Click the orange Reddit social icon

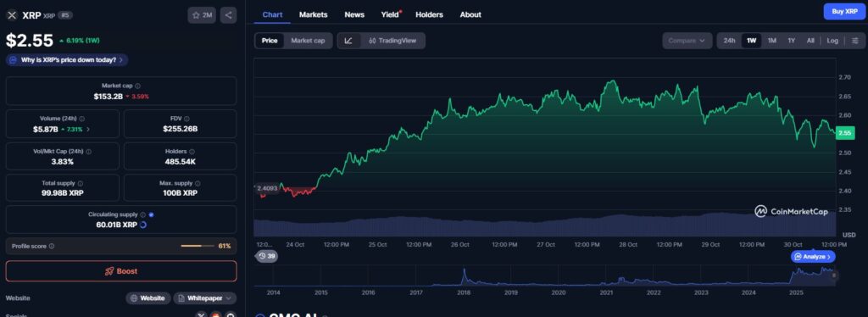tap(216, 314)
